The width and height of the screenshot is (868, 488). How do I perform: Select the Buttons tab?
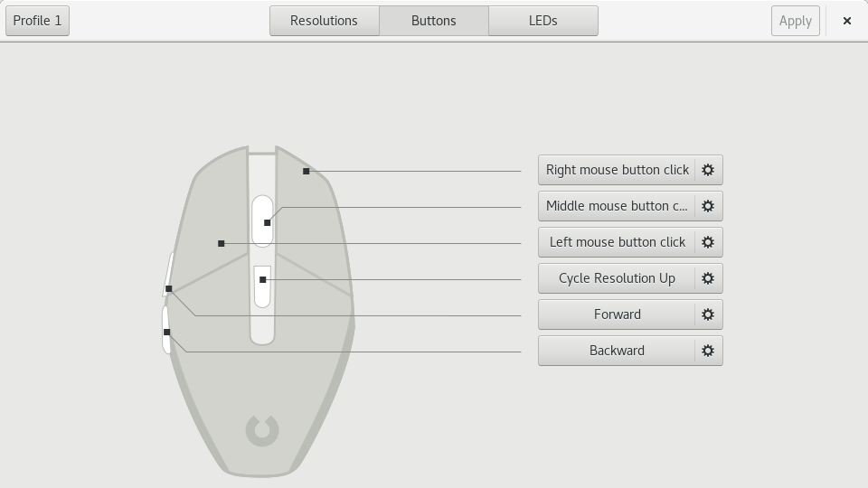tap(433, 21)
